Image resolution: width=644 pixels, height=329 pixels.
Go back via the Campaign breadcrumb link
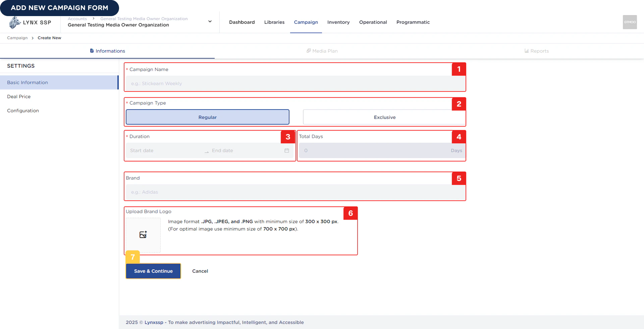coord(17,38)
